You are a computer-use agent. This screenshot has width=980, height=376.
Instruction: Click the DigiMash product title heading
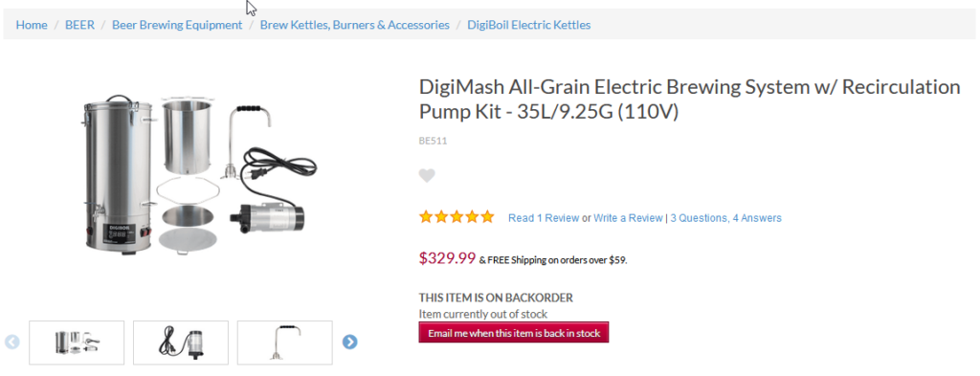[689, 99]
